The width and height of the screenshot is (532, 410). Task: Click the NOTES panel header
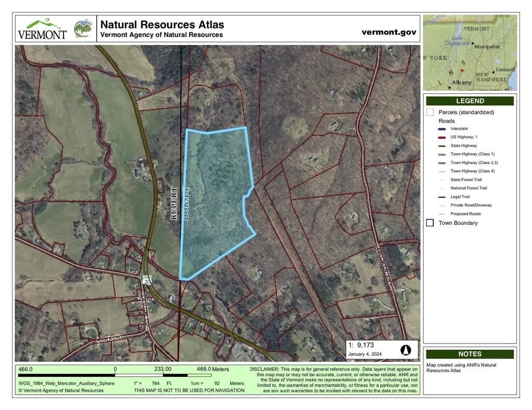pyautogui.click(x=470, y=354)
